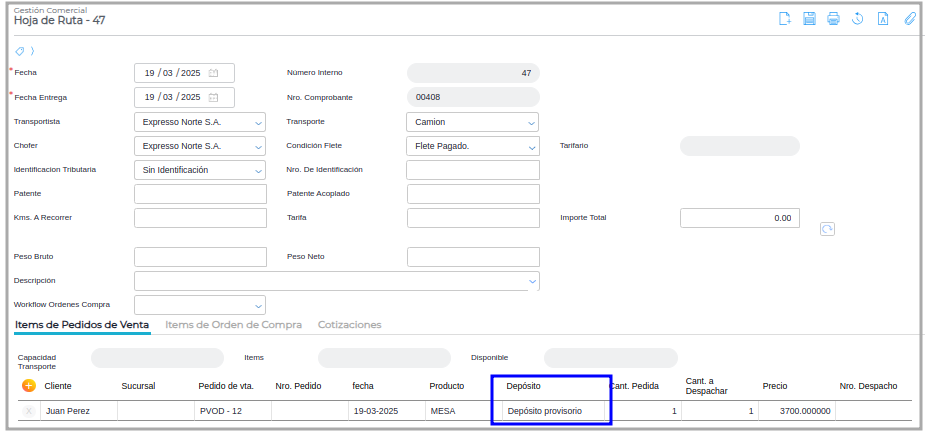Switch to Items de Orden de Compra tab
Image resolution: width=925 pixels, height=434 pixels.
(x=233, y=325)
